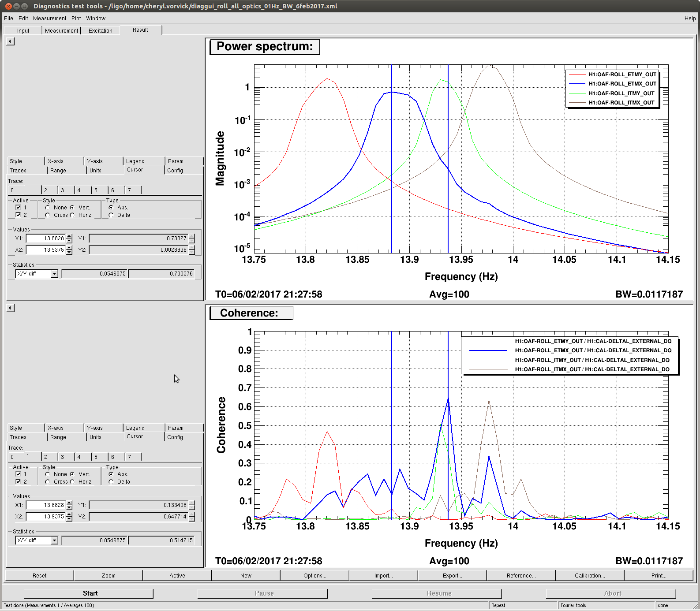Click the Print... button
This screenshot has height=611, width=700.
click(x=659, y=575)
